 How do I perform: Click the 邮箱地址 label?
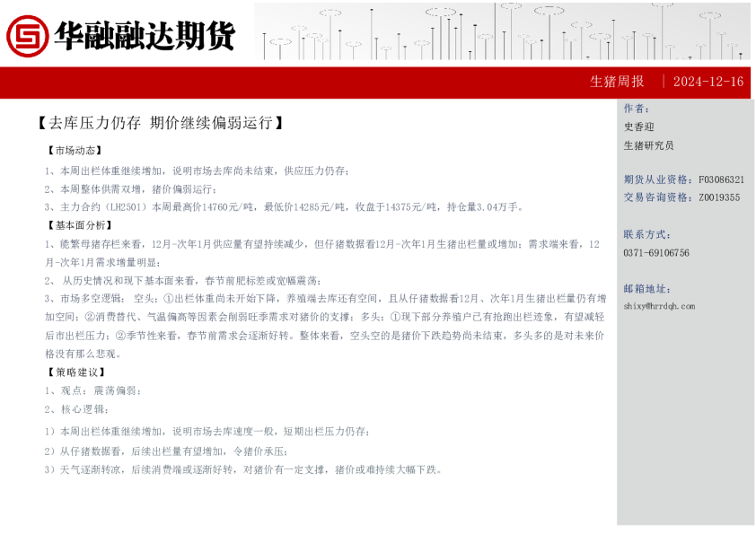pos(646,288)
